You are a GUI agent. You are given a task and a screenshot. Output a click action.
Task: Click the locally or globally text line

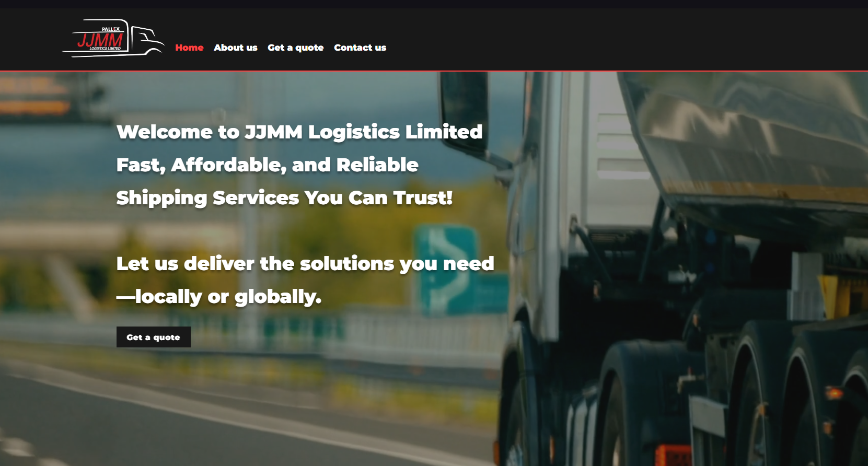tap(219, 297)
